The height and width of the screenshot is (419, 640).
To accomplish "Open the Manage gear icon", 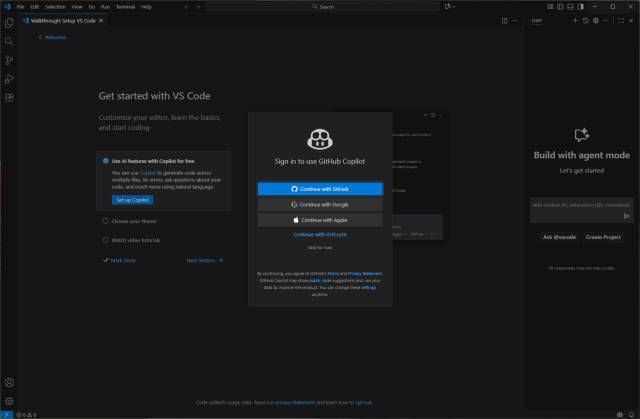I will tap(9, 400).
